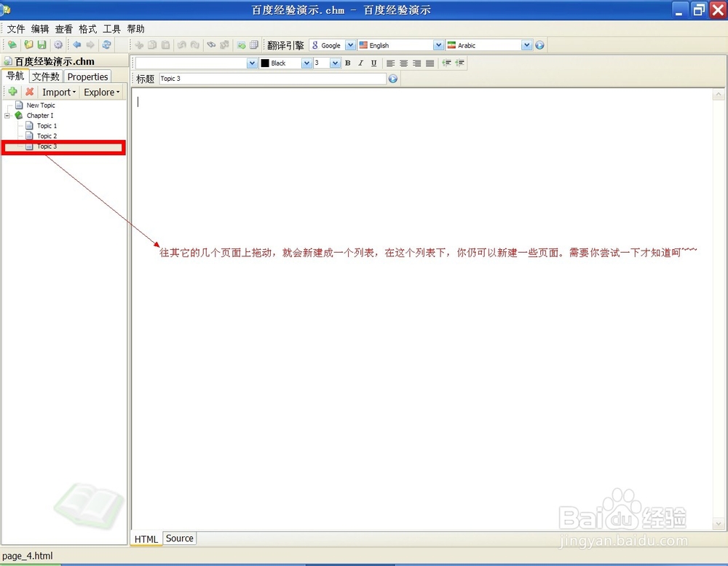Click the 标题 title input field

(272, 79)
